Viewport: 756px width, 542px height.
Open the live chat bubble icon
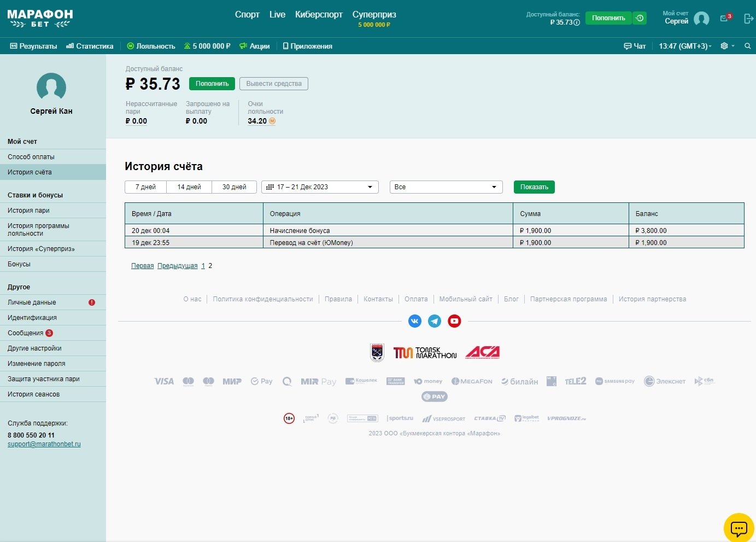[739, 528]
